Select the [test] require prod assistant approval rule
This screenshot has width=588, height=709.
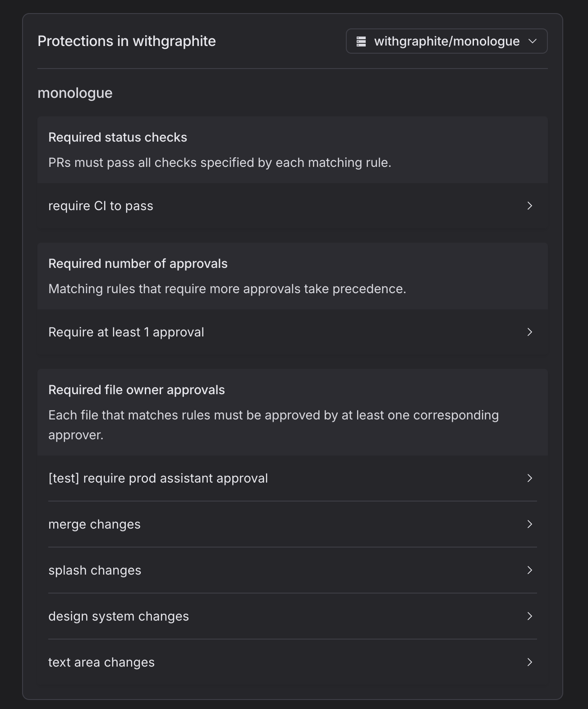tap(293, 479)
